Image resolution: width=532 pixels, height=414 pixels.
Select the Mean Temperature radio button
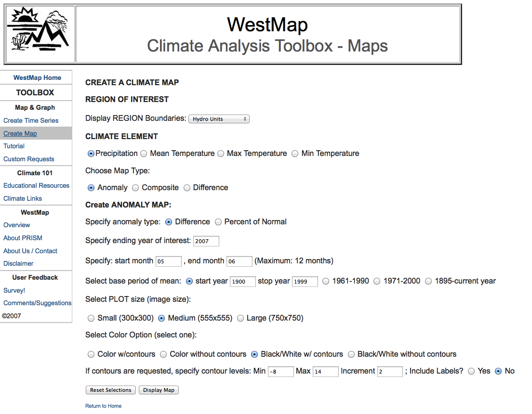[144, 154]
